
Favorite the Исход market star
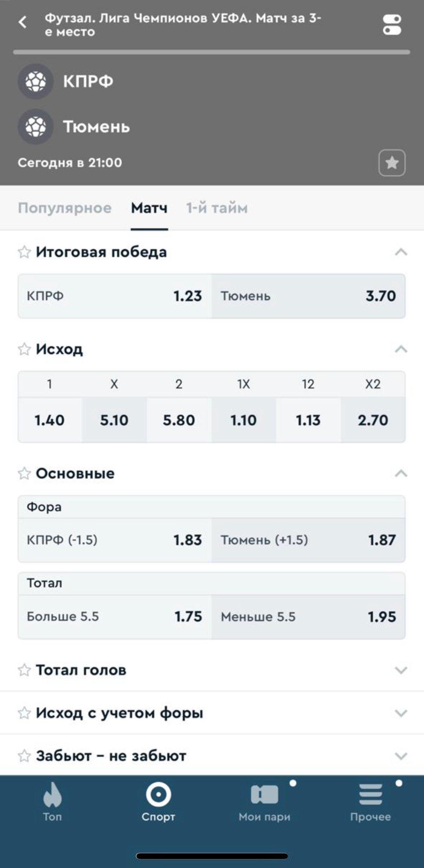coord(24,349)
